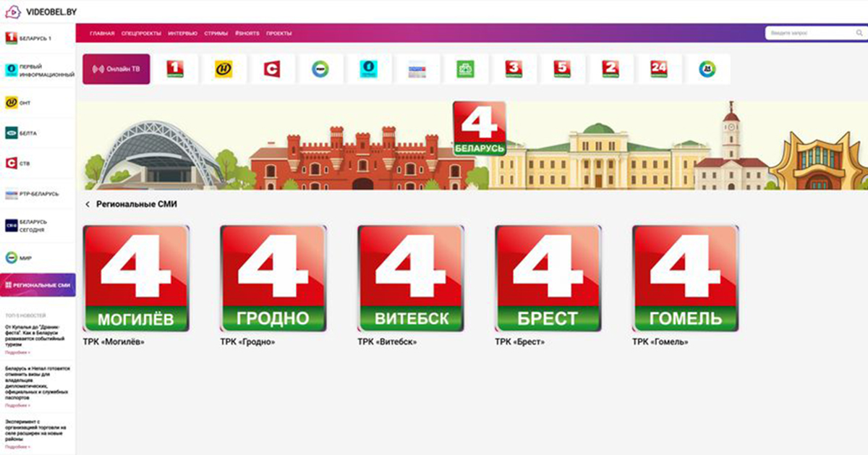Screen dimensions: 868x455
Task: Click the VIDEOBEL.BY logo
Action: (x=40, y=12)
